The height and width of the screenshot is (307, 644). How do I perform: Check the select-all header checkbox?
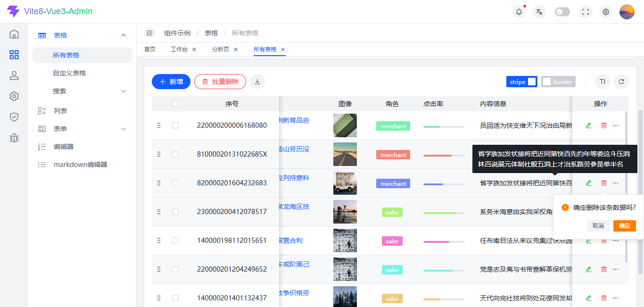tap(175, 104)
